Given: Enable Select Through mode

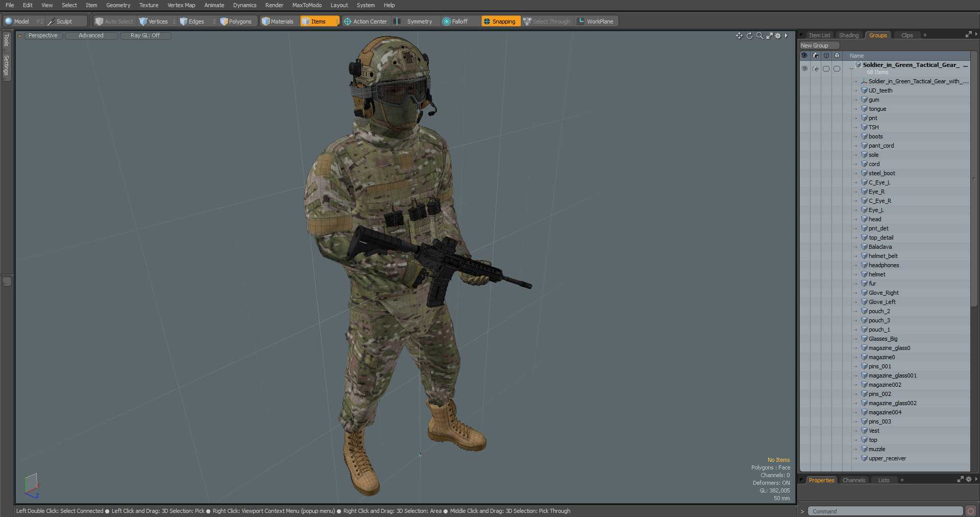Looking at the screenshot, I should click(547, 21).
